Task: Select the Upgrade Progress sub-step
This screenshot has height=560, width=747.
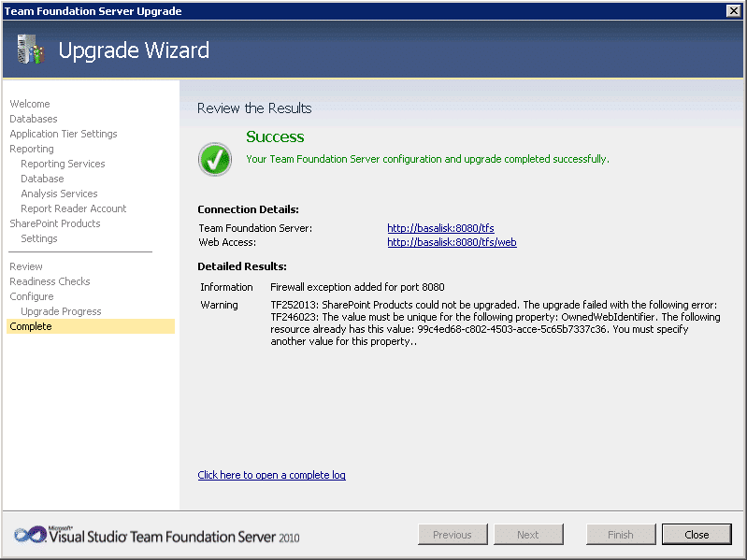Action: [61, 311]
